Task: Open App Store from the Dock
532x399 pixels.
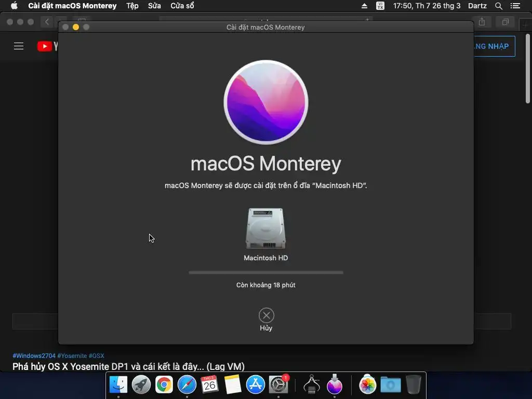Action: (x=256, y=384)
